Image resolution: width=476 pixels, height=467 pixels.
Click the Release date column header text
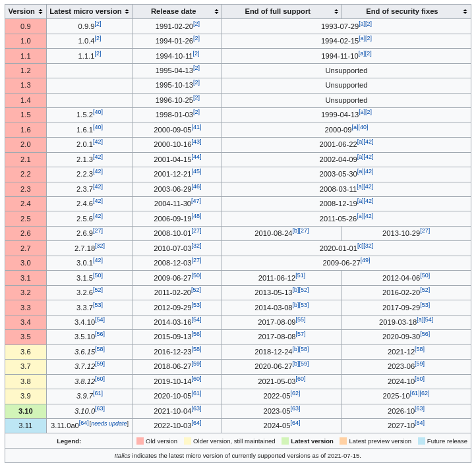(x=173, y=12)
